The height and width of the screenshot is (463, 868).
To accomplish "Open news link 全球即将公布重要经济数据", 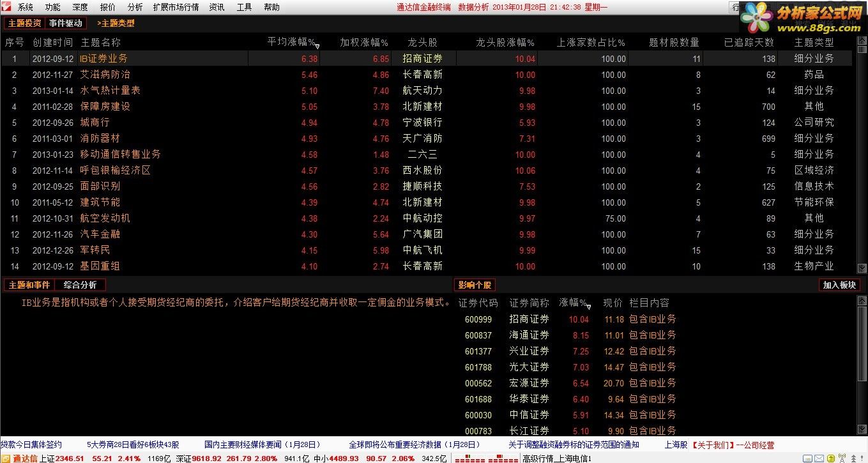I will click(x=414, y=444).
